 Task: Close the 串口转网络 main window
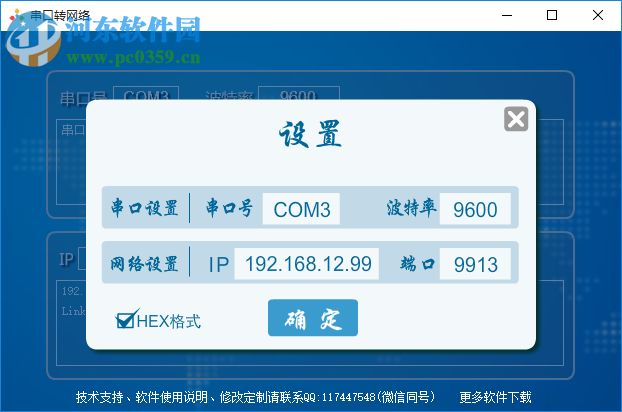(x=597, y=15)
